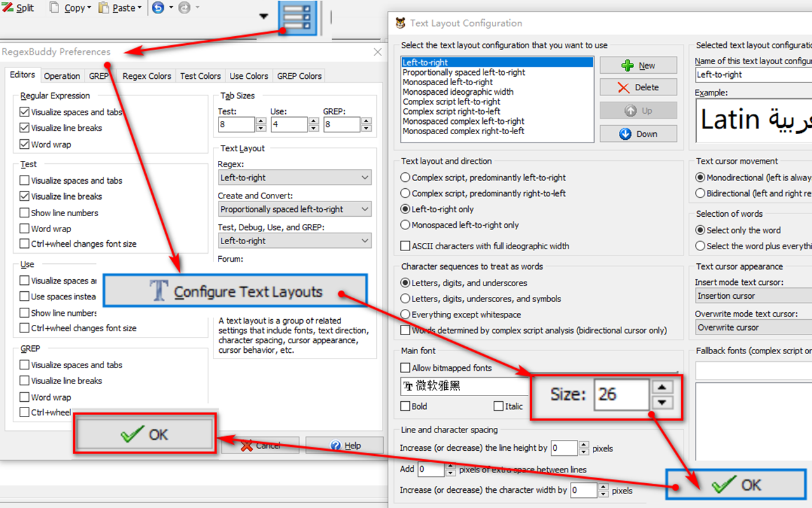812x508 pixels.
Task: Switch to the Operation tab
Action: [x=62, y=76]
